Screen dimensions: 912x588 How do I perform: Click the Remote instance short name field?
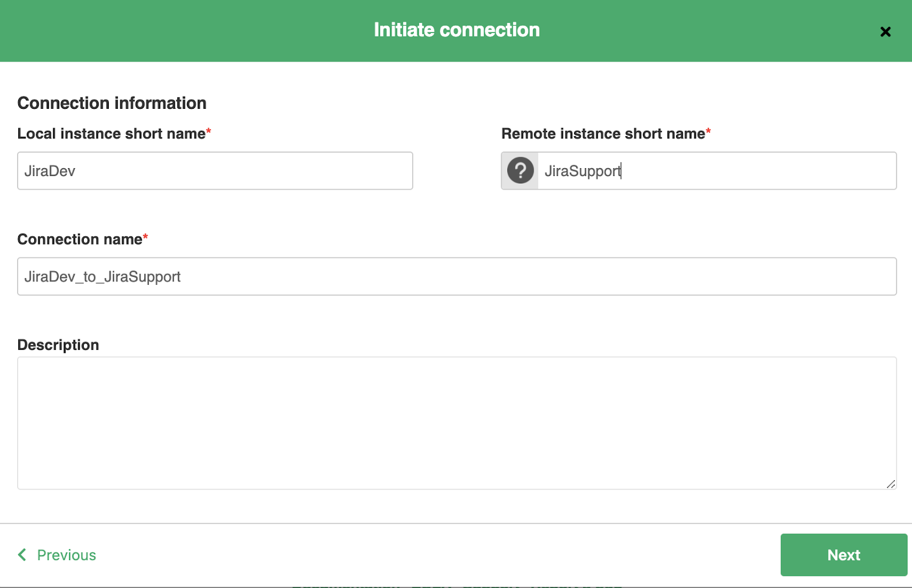pos(716,171)
